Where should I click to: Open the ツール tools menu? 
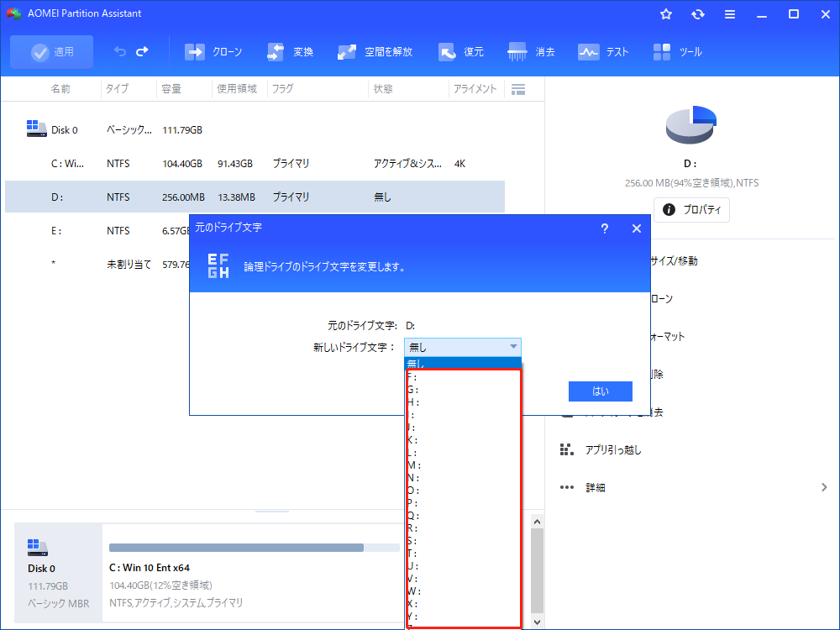pyautogui.click(x=677, y=52)
